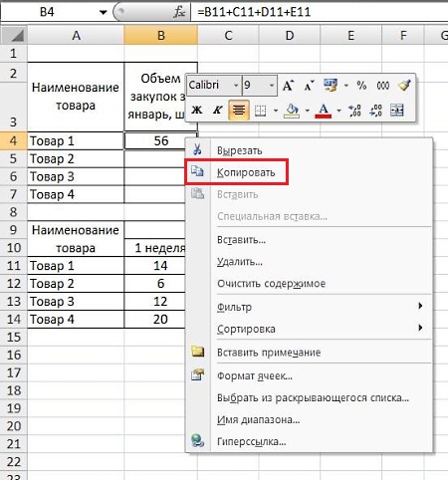Click the format painter brush icon
The width and height of the screenshot is (448, 480).
(404, 86)
